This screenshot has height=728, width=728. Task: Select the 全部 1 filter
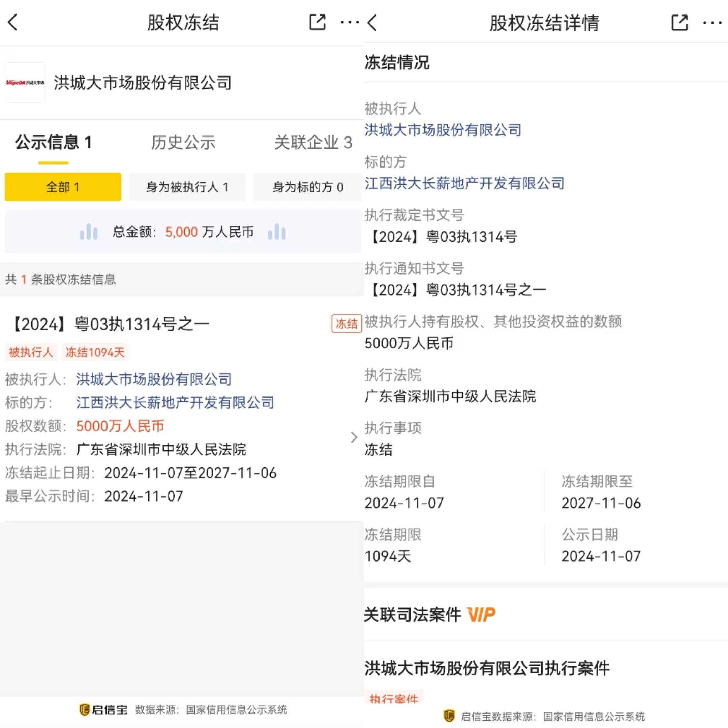click(x=63, y=187)
